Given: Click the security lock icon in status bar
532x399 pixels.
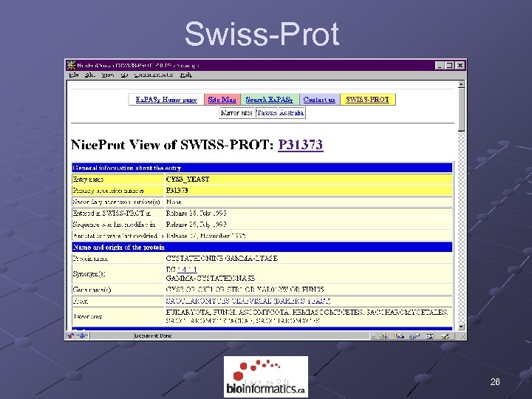Looking at the screenshot, I should [x=71, y=336].
